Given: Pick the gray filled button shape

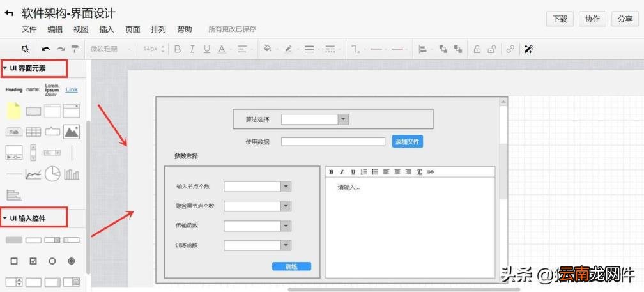Looking at the screenshot, I should click(14, 240).
